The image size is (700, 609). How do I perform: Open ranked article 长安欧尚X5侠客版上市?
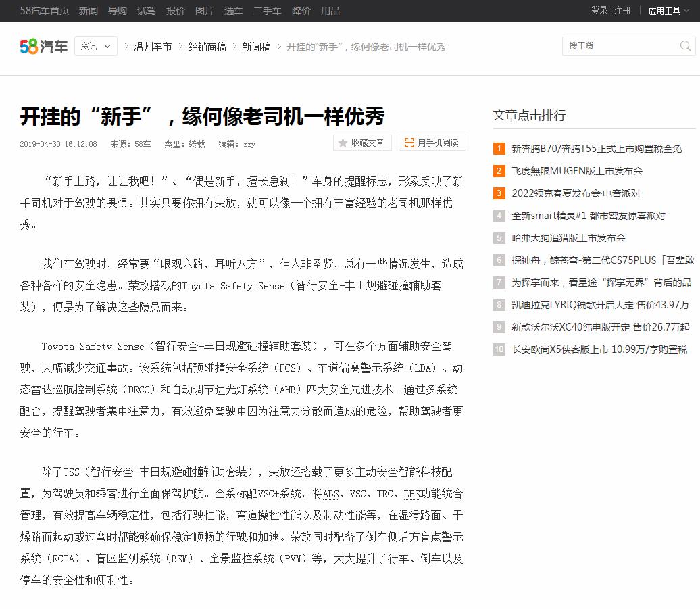[x=599, y=349]
